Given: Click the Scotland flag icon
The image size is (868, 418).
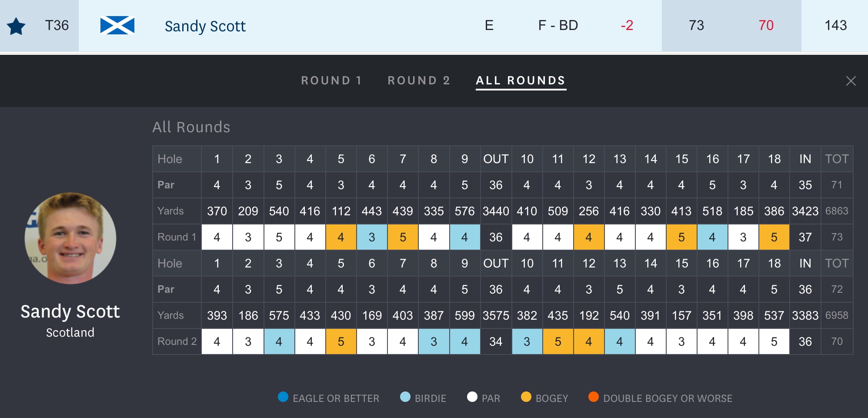Looking at the screenshot, I should (x=117, y=25).
